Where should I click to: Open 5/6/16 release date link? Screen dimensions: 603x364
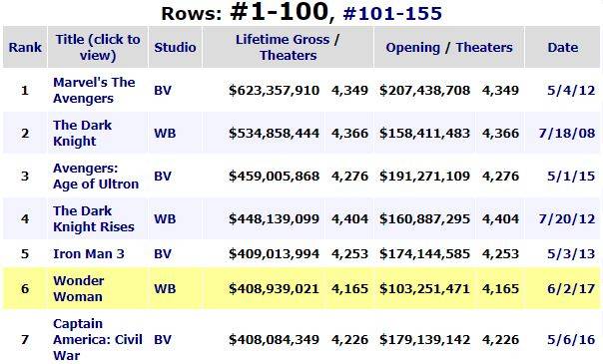point(571,339)
